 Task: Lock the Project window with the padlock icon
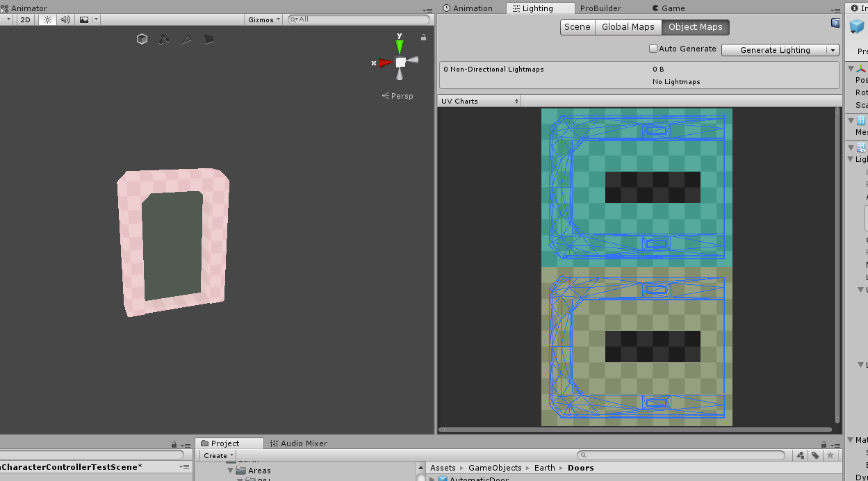point(823,443)
